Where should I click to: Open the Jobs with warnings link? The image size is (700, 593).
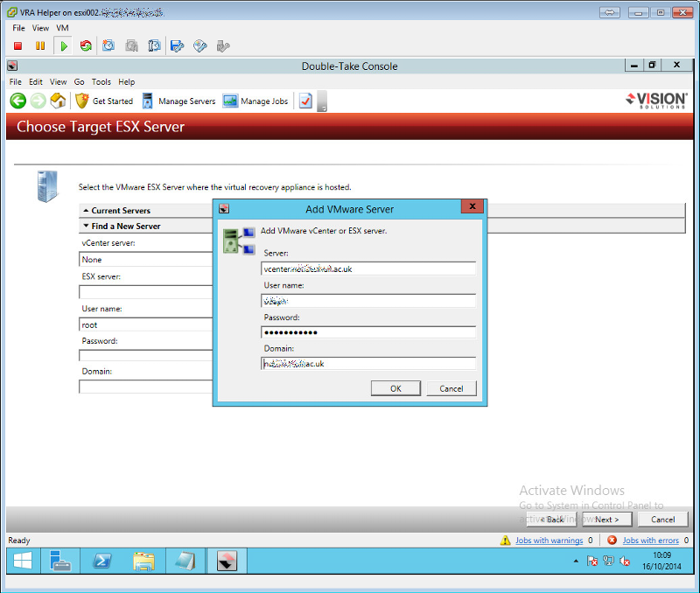coord(549,541)
